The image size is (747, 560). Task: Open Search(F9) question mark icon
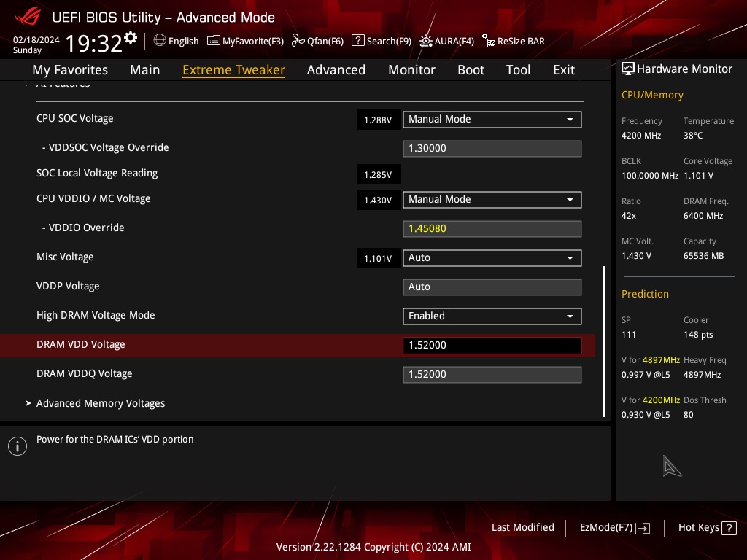[x=357, y=41]
